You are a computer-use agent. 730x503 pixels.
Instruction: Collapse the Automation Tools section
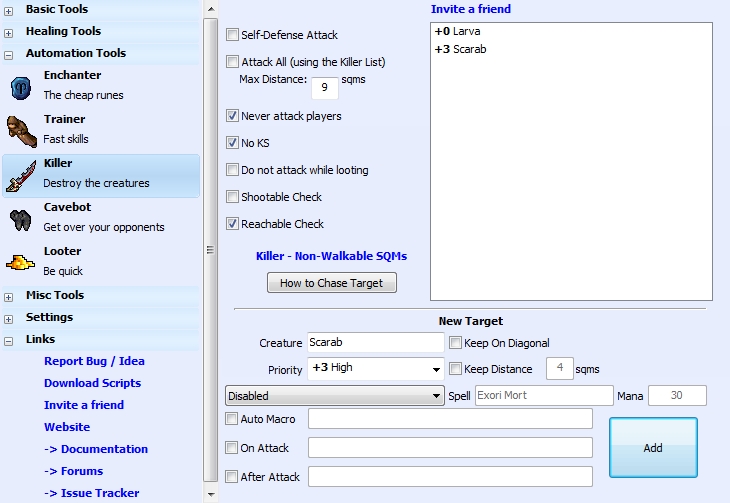click(9, 54)
